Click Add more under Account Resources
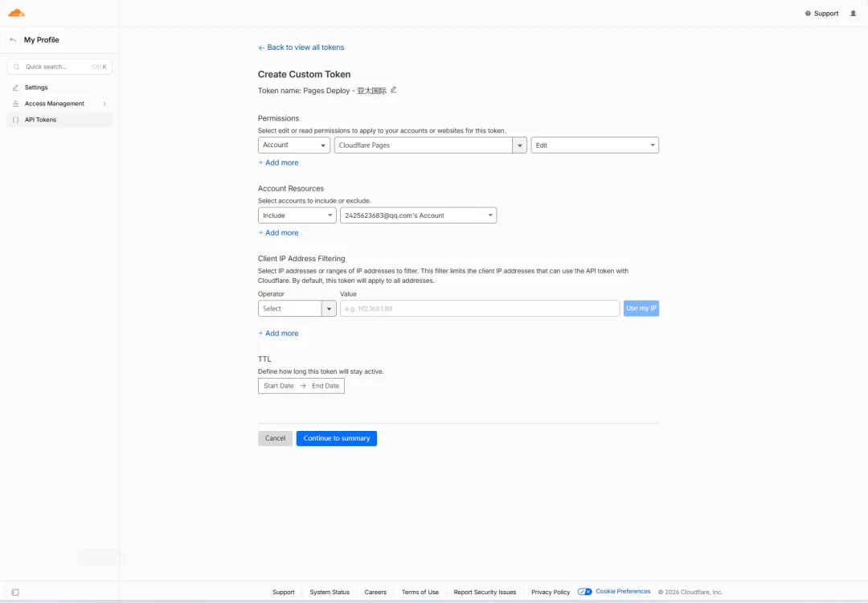The height and width of the screenshot is (603, 868). tap(278, 233)
